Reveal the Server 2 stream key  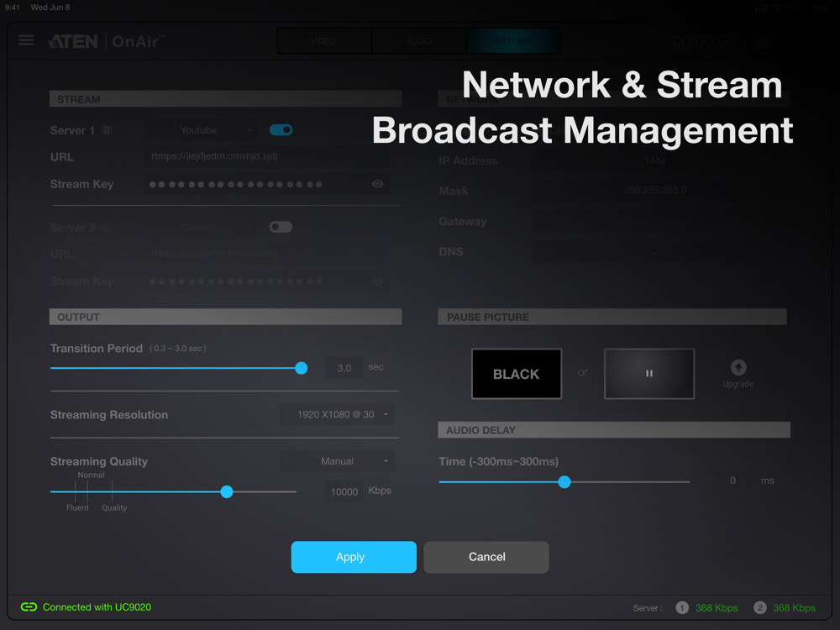click(378, 281)
